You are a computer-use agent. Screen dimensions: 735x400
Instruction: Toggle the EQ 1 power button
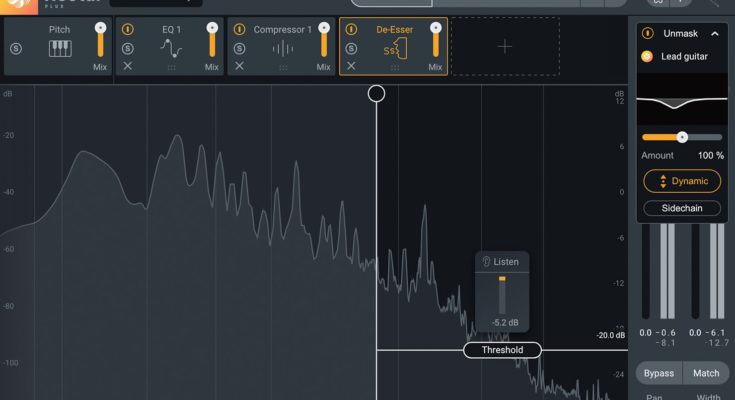click(x=127, y=30)
